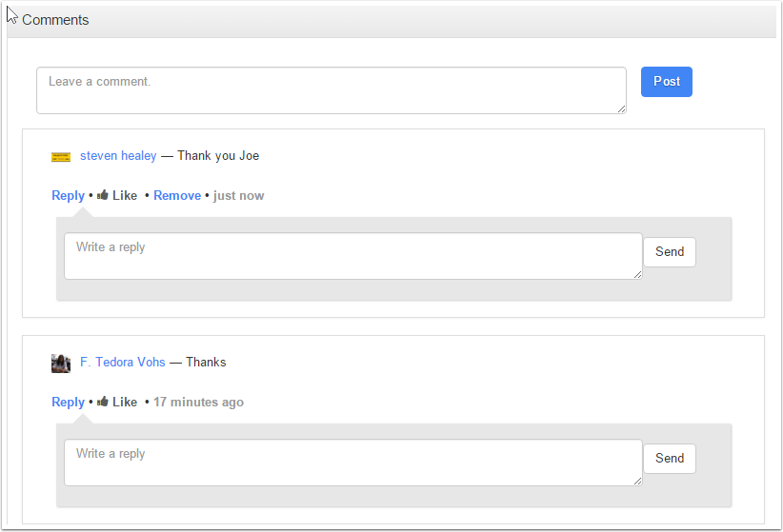Click F. Tedora Vohs's avatar thumbnail

pyautogui.click(x=61, y=363)
